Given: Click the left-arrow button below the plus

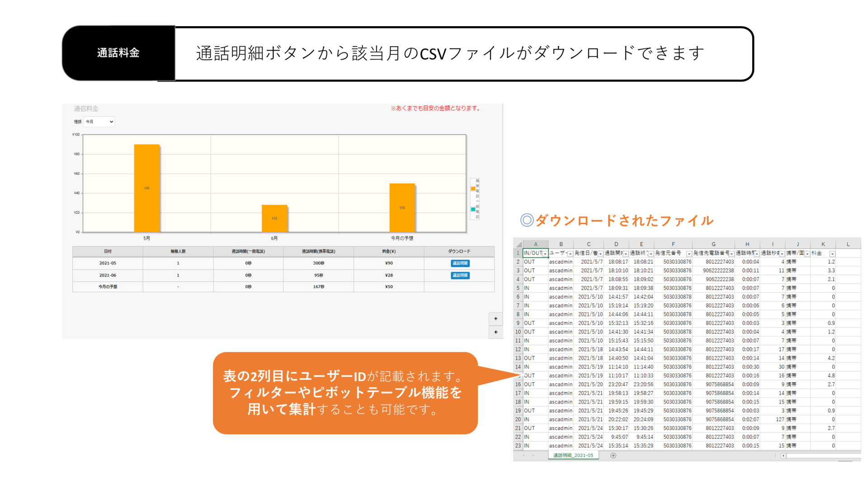Looking at the screenshot, I should point(495,332).
